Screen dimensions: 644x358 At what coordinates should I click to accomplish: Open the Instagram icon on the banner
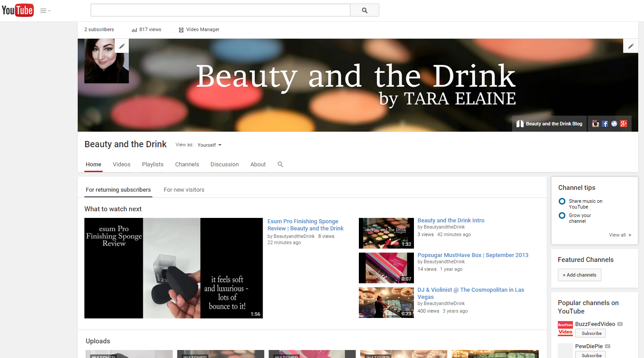tap(596, 124)
